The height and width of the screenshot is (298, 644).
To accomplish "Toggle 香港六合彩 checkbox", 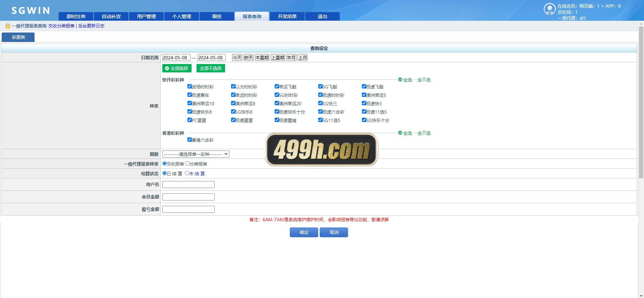I will [190, 140].
